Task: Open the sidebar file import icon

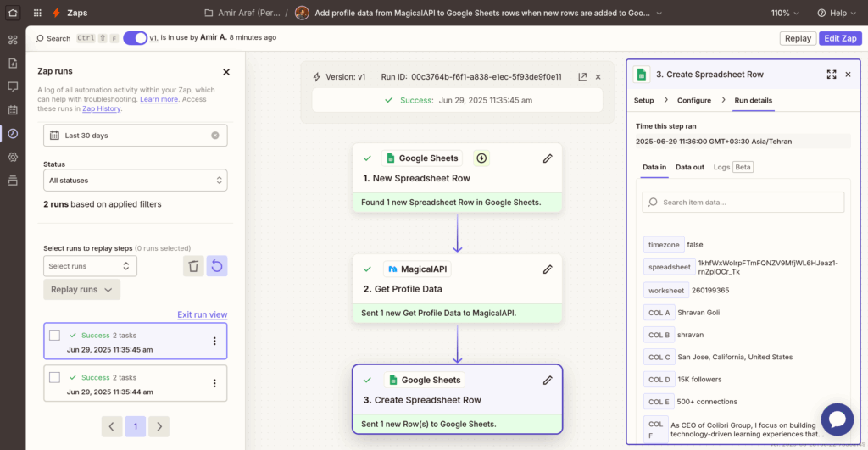Action: 13,63
